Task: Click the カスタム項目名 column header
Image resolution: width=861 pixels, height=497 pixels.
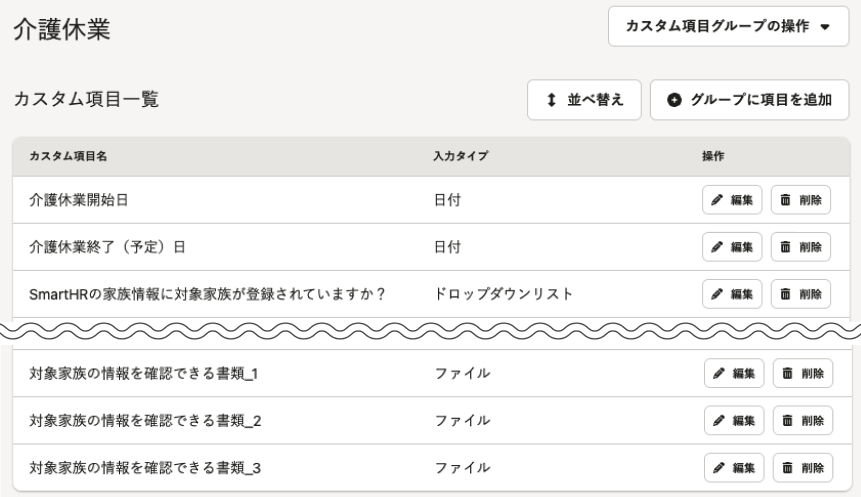Action: click(x=68, y=156)
